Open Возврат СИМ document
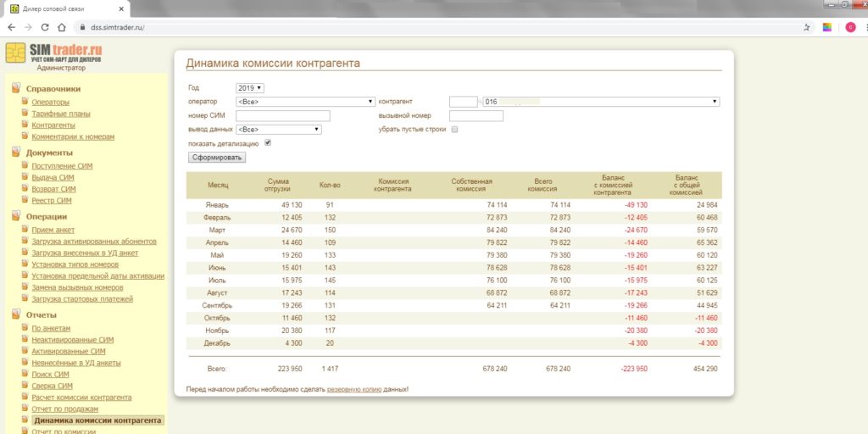868x434 pixels. [x=53, y=189]
